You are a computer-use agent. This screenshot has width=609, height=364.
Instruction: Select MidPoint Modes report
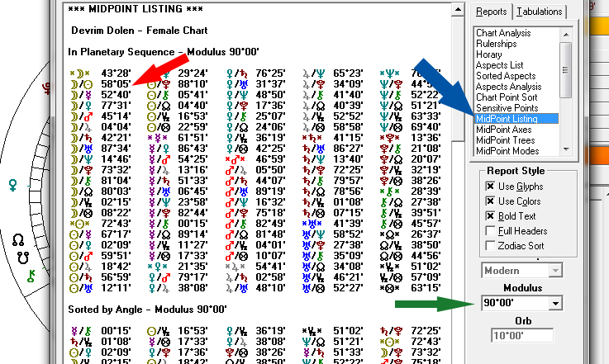[x=507, y=151]
